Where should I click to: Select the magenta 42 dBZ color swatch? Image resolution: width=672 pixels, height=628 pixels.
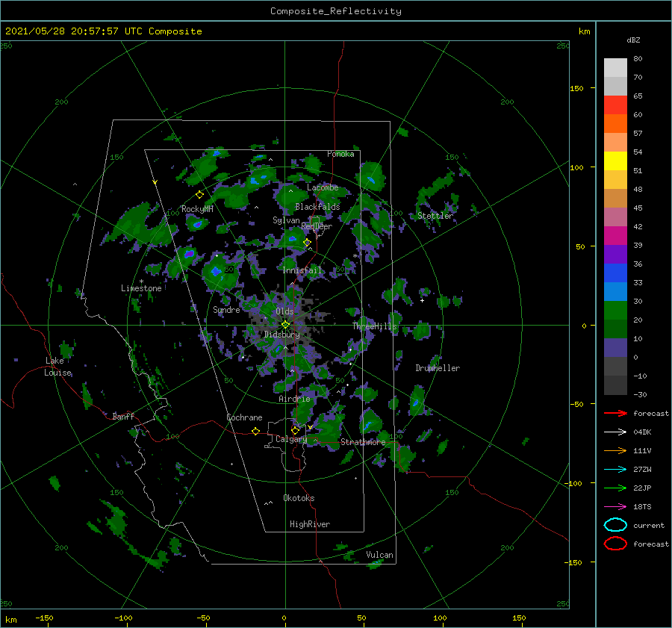coord(615,235)
